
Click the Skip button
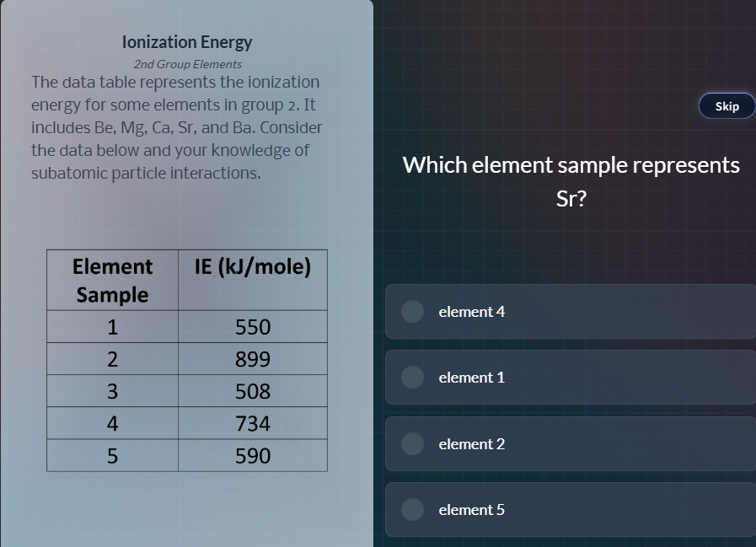point(726,105)
